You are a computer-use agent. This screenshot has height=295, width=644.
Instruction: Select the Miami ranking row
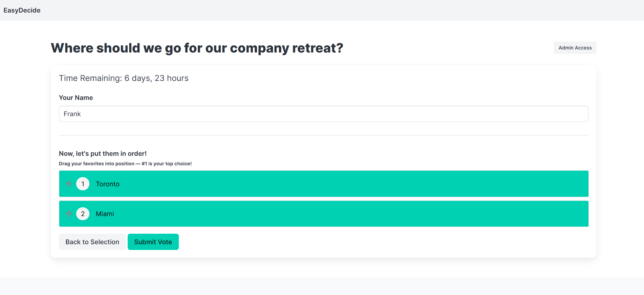(x=324, y=214)
